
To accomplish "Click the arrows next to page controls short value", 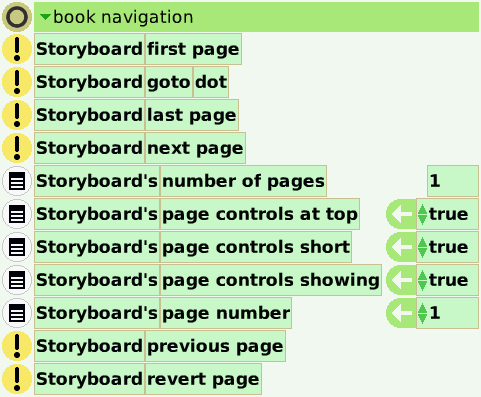I will tap(422, 247).
